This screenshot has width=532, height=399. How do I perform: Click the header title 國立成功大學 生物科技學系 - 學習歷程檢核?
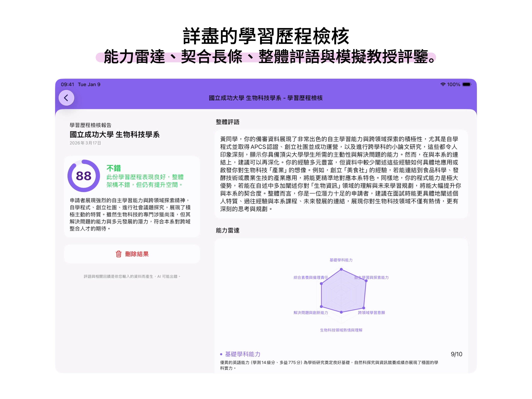click(266, 98)
